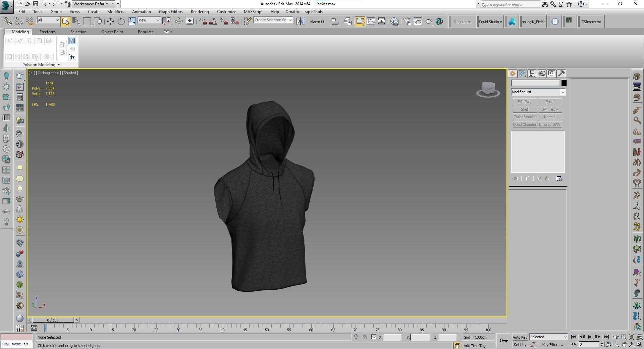This screenshot has width=644, height=349.
Task: Toggle Percent Snap
Action: pyautogui.click(x=224, y=22)
